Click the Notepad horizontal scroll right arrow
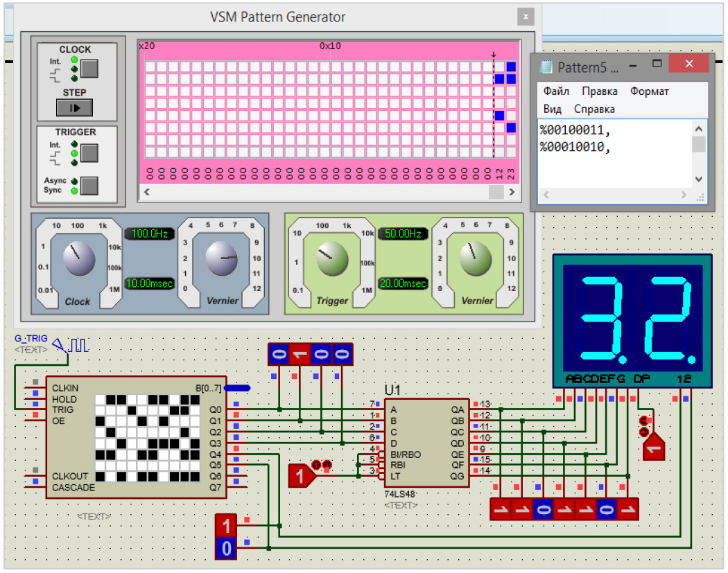Screen dimensions: 728x573 click(x=684, y=195)
